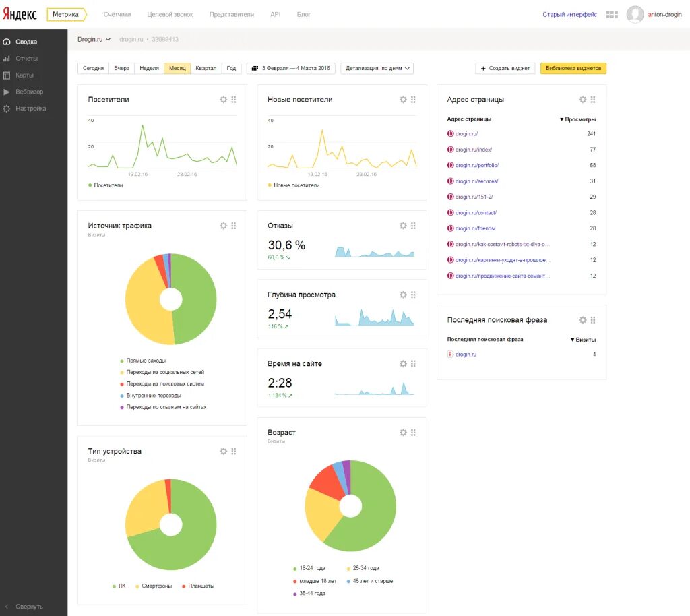The height and width of the screenshot is (616, 690).
Task: Open gear icon of Тип устройства widget
Action: click(224, 451)
